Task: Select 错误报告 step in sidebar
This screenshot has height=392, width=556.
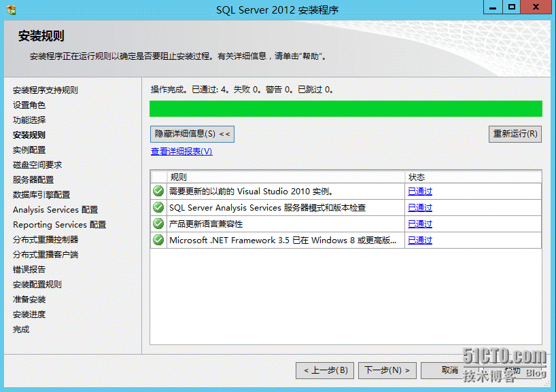Action: click(x=29, y=269)
